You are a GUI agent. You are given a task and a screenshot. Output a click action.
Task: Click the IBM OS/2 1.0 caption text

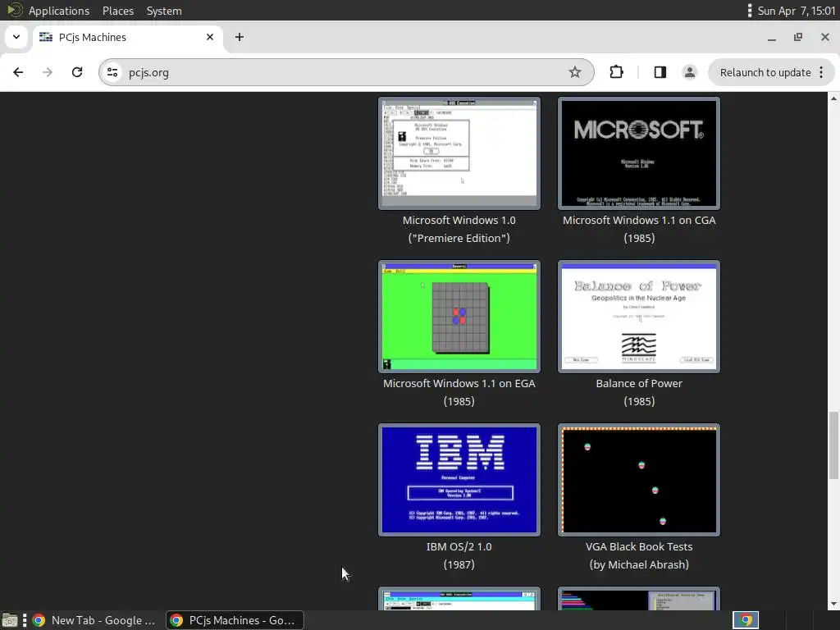459,555
